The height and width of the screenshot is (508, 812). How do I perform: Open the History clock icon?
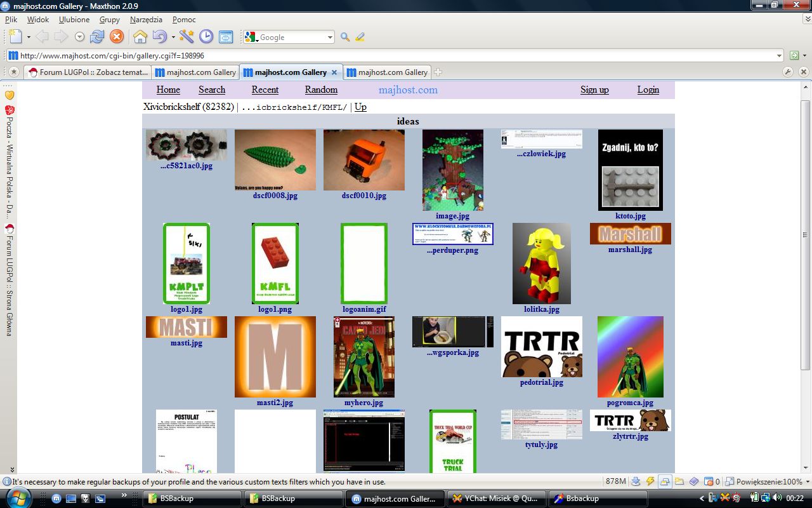coord(206,37)
